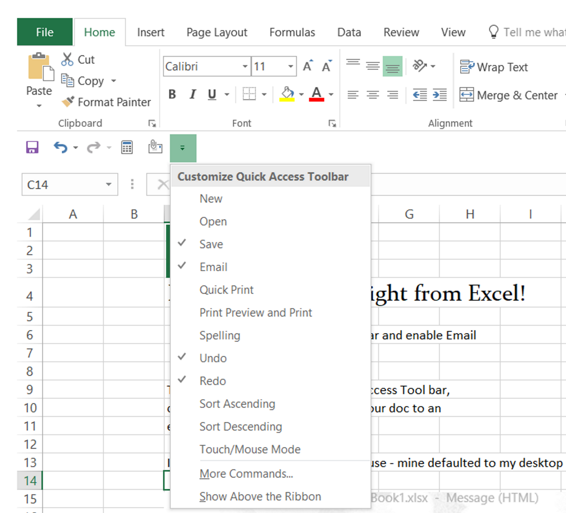566x513 pixels.
Task: Click the Calculator icon in Quick Access Toolbar
Action: click(127, 147)
